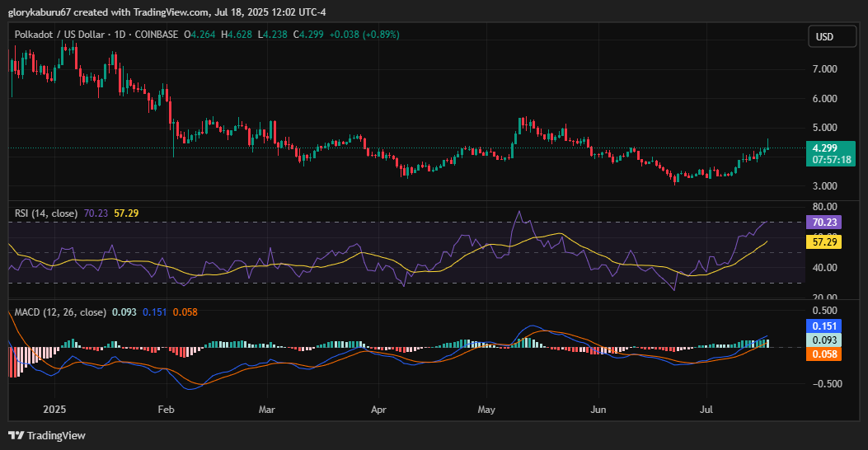Click the yellow 57.29 RSI average label

coord(825,242)
